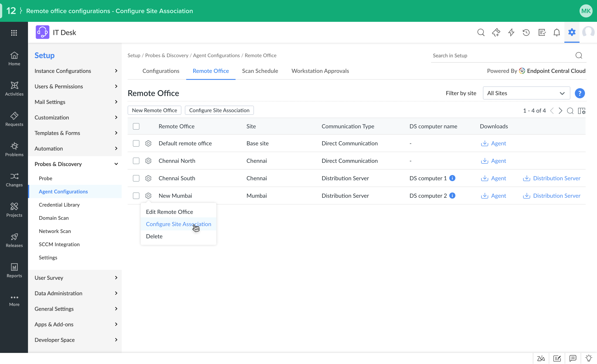Viewport: 597px width, 364px height.
Task: Open my tasks checklist icon
Action: (x=541, y=33)
